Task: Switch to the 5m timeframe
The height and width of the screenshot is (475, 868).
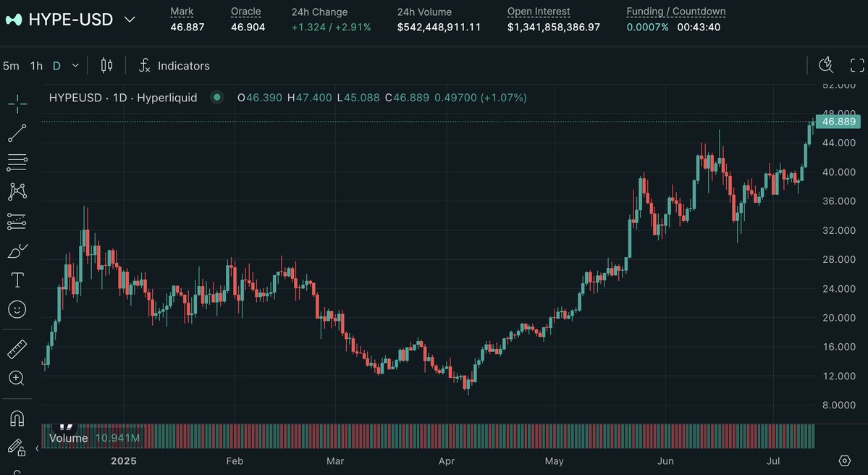Action: [11, 66]
